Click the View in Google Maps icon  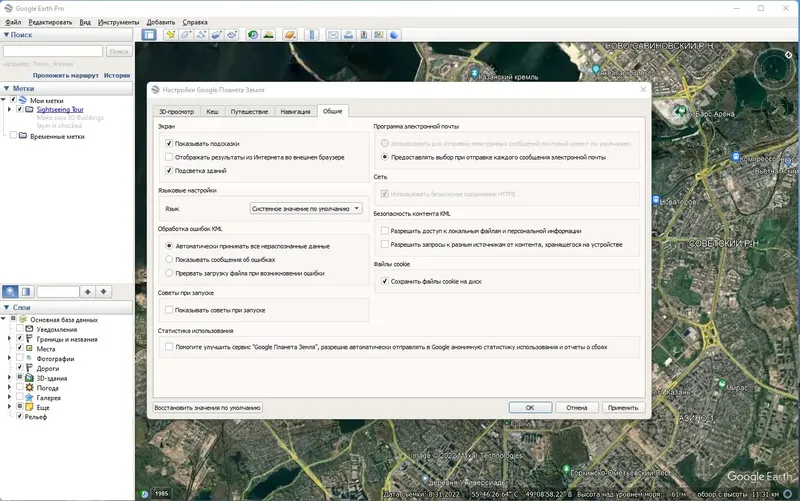(379, 35)
